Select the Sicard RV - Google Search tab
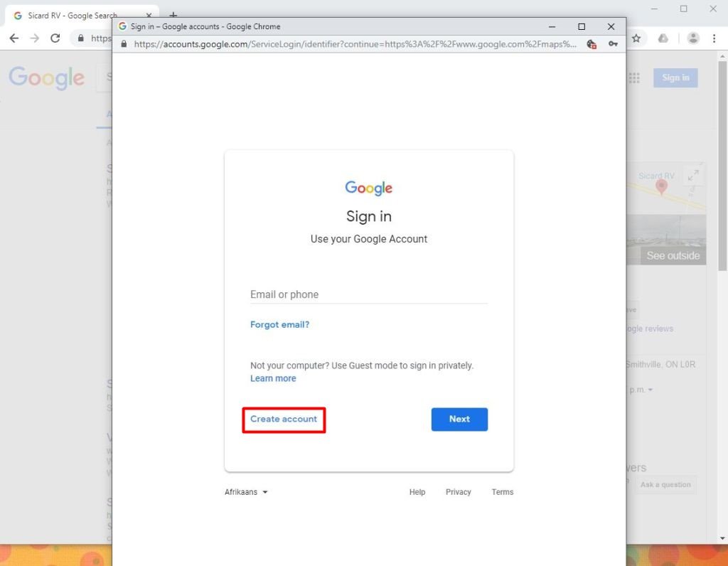 point(71,16)
